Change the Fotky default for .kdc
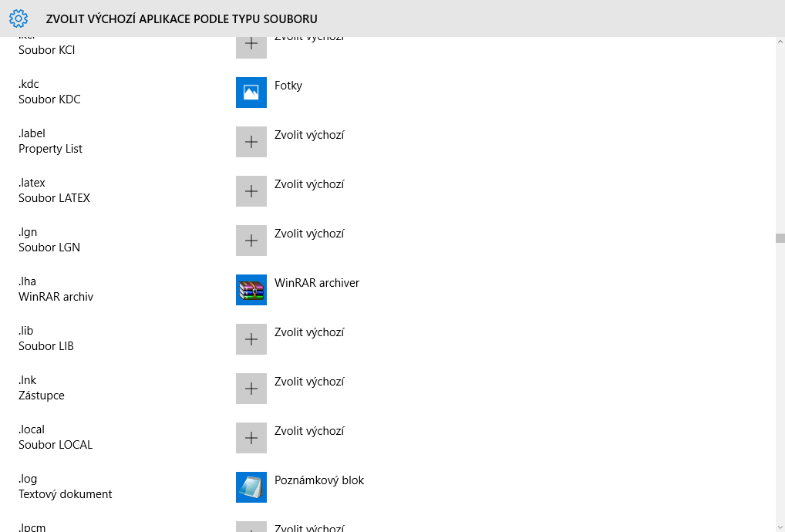The image size is (785, 532). [x=288, y=86]
